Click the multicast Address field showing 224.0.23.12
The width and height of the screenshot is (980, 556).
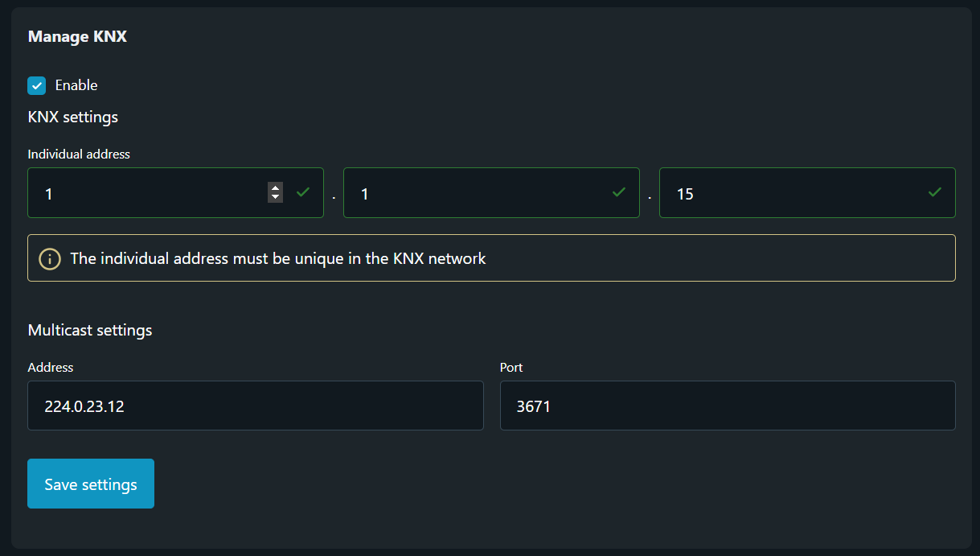pyautogui.click(x=255, y=406)
